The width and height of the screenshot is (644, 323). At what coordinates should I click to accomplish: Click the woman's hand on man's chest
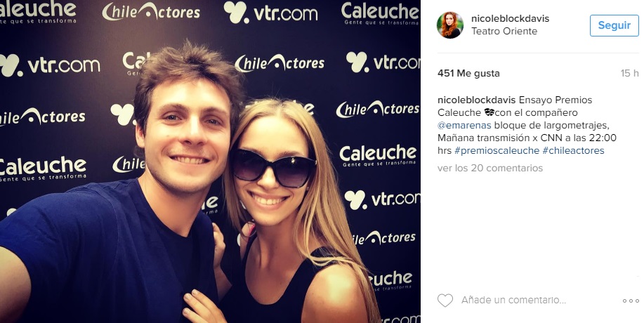click(202, 305)
